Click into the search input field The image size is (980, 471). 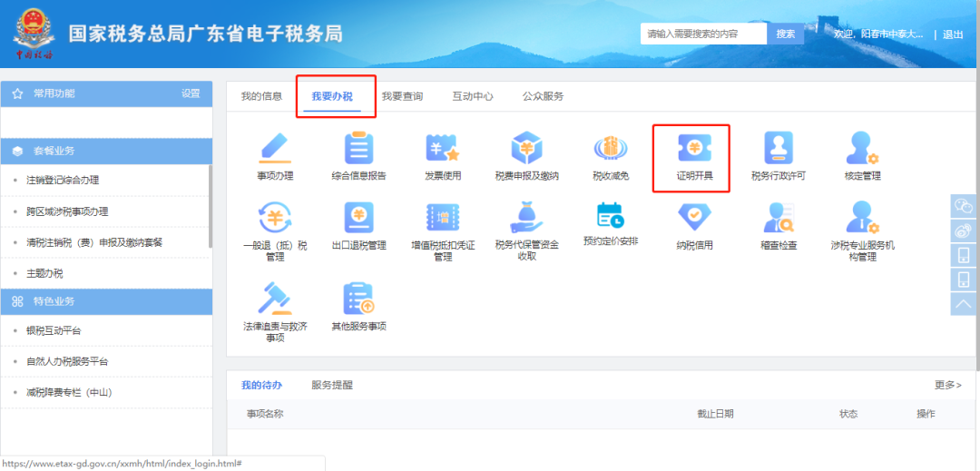tap(704, 34)
